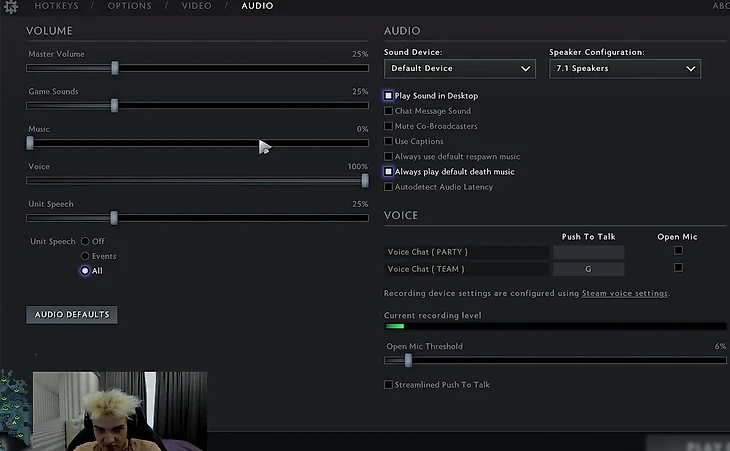730x451 pixels.
Task: Enable Chat Message Sound checkbox
Action: tap(389, 111)
